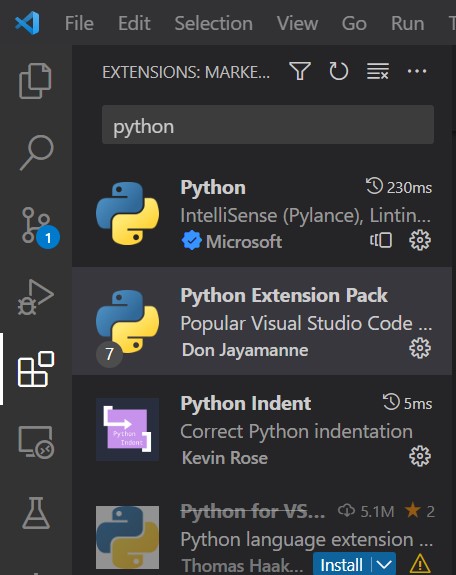Click the Python Indent purple logo

pos(127,429)
